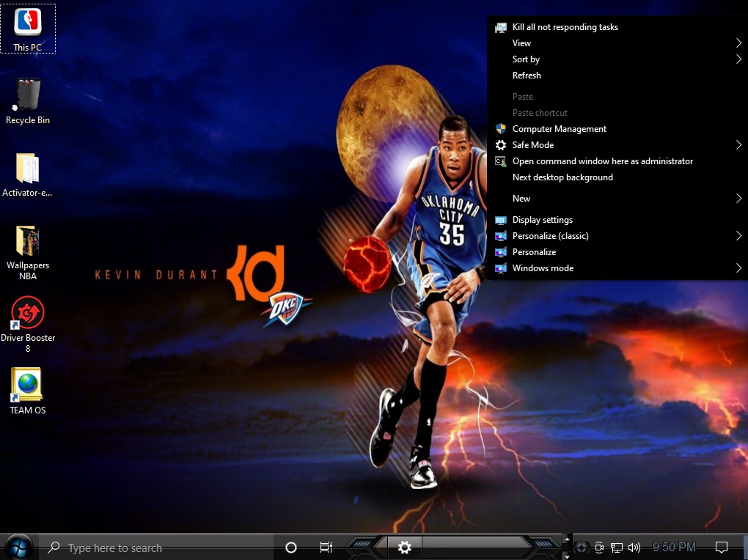Expand the Sort by submenu arrow
The image size is (748, 560).
coord(738,59)
